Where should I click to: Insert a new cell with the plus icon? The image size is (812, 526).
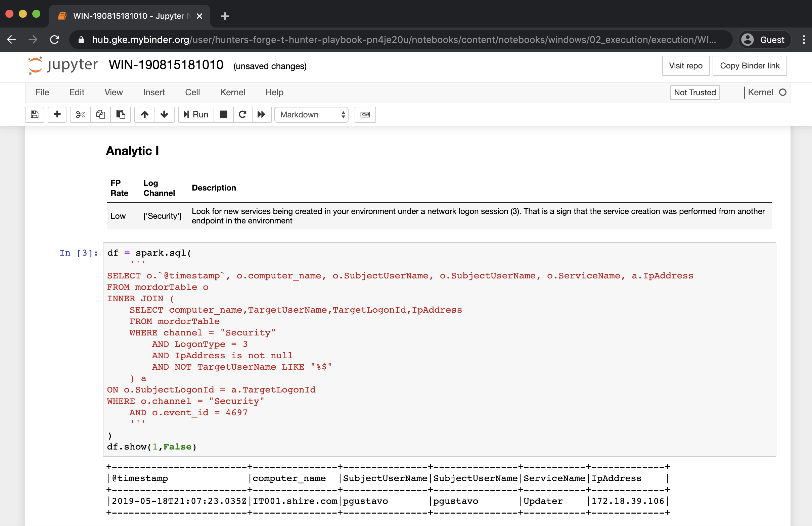(x=57, y=114)
